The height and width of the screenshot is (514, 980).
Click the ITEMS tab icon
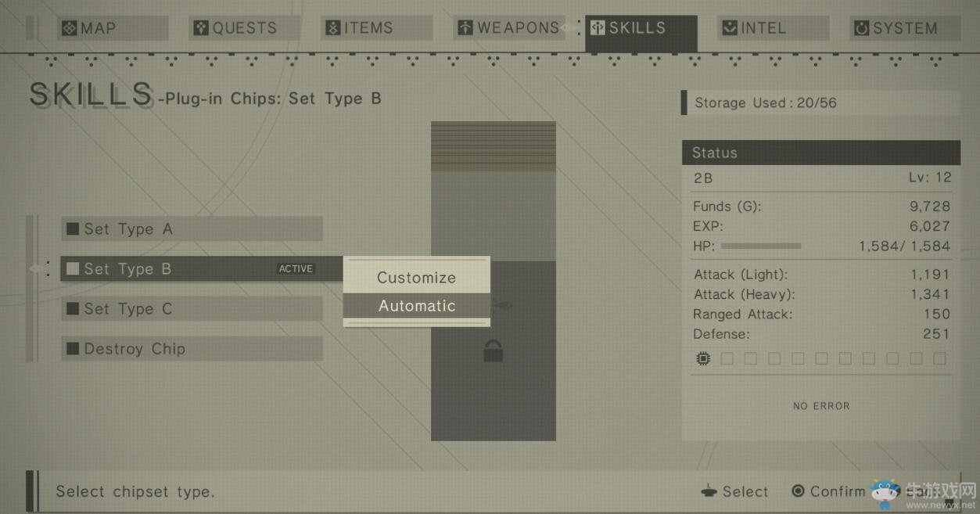pyautogui.click(x=333, y=28)
